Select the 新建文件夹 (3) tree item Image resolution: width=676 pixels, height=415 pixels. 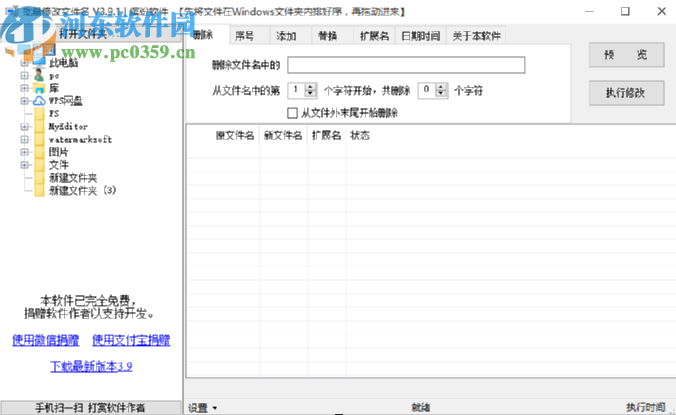click(x=82, y=190)
